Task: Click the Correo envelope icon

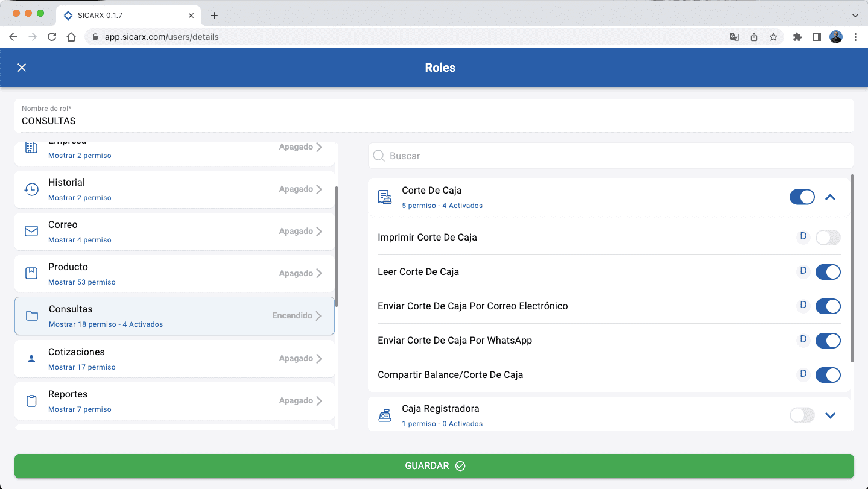Action: pyautogui.click(x=31, y=232)
